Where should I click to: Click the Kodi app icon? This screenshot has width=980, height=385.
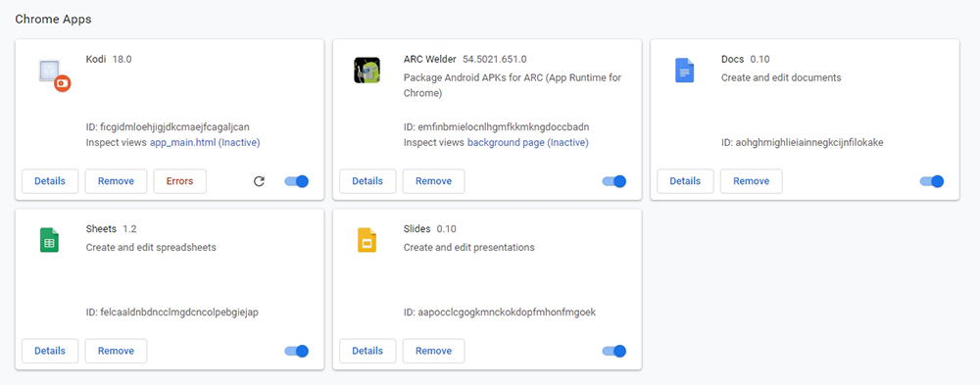tap(53, 75)
